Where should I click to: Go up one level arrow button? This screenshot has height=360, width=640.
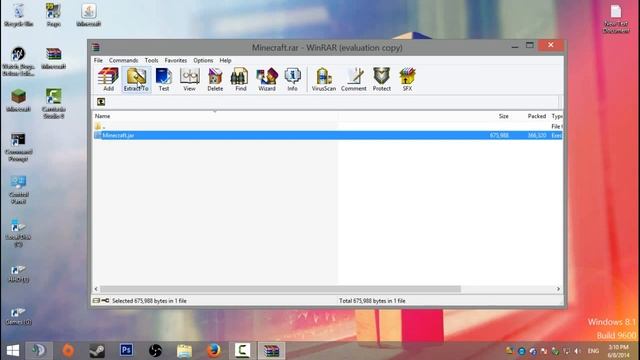[x=101, y=102]
